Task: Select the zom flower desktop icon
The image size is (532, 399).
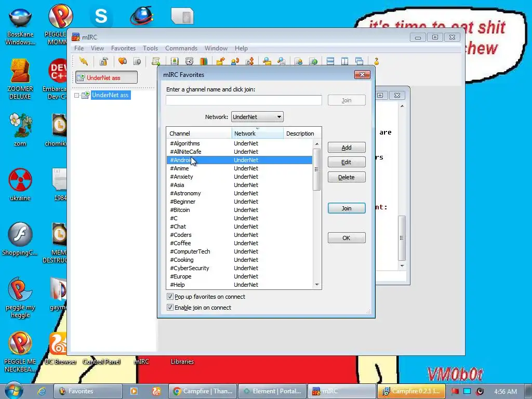Action: (x=20, y=130)
